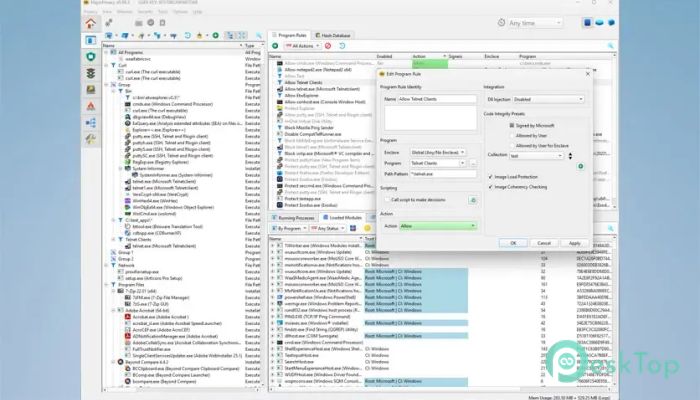Open All Actions filter dropdown
Screen dimensions: 700x400
(303, 46)
